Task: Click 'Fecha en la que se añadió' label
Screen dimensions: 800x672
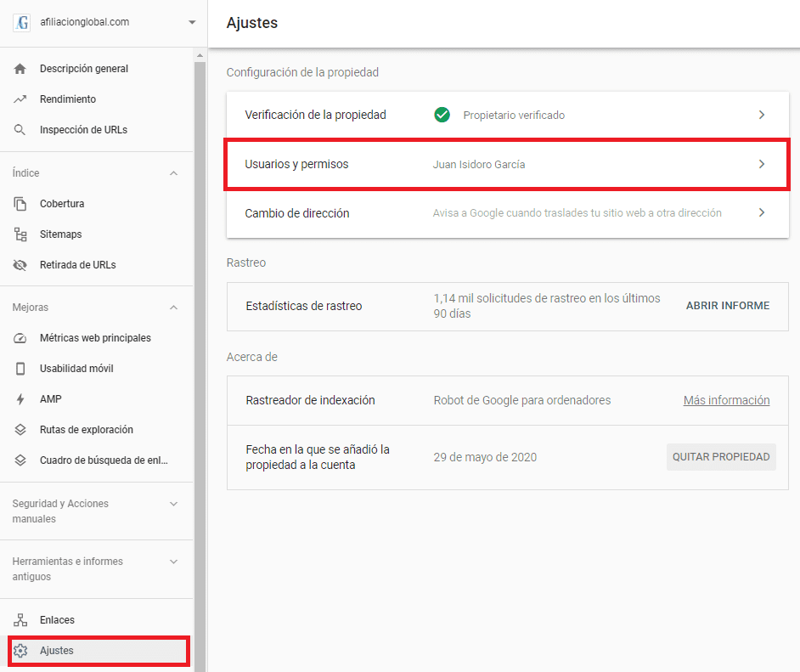Action: pos(318,457)
